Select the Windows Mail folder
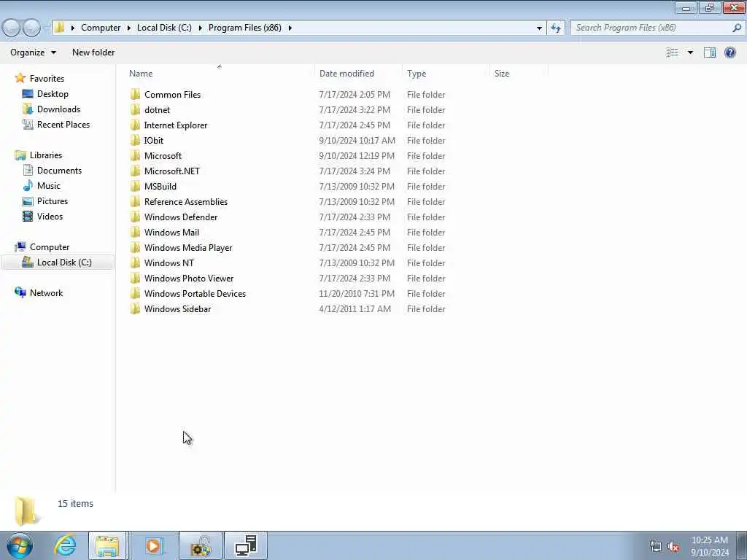 171,233
